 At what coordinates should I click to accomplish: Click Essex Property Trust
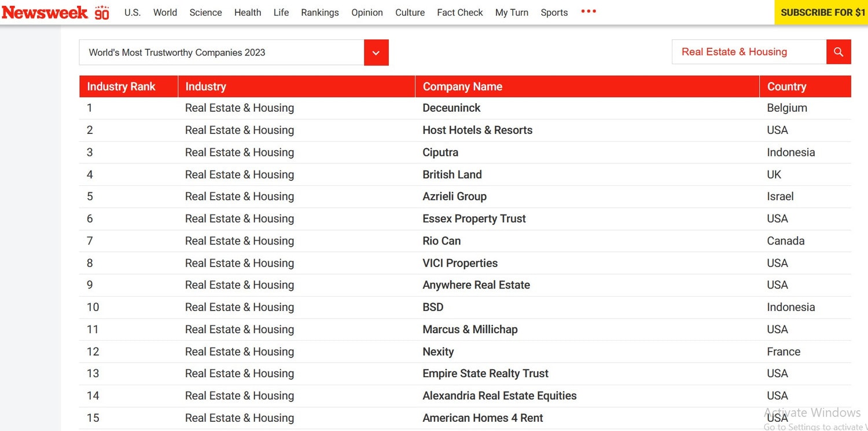pos(474,218)
